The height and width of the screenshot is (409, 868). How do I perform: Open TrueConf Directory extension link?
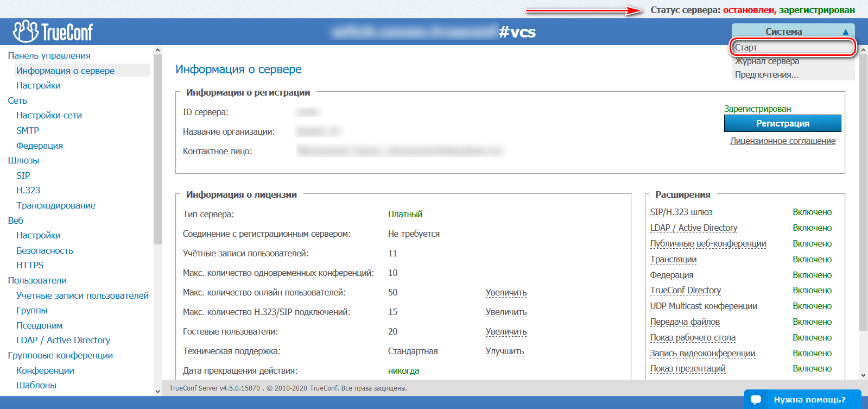[686, 290]
